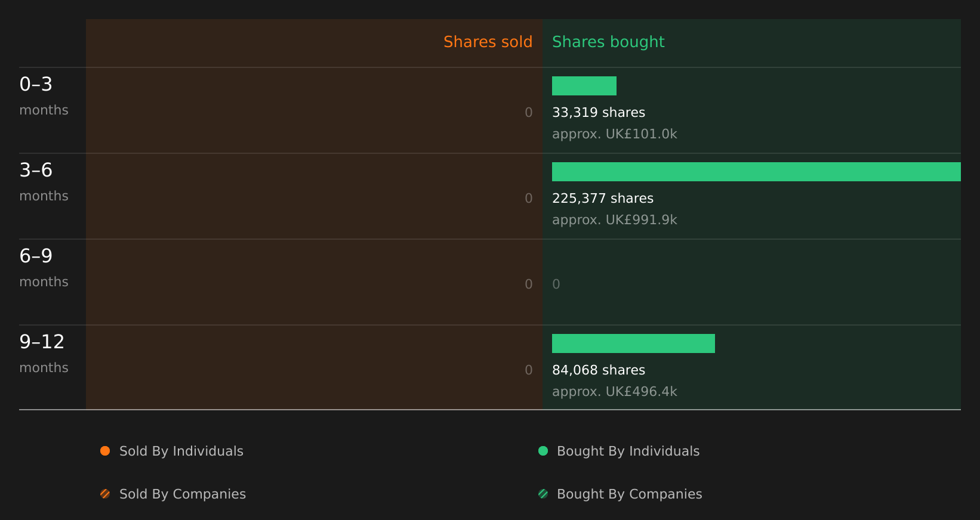The height and width of the screenshot is (520, 980).
Task: Click the striped Bought By Companies legend icon
Action: tap(543, 494)
